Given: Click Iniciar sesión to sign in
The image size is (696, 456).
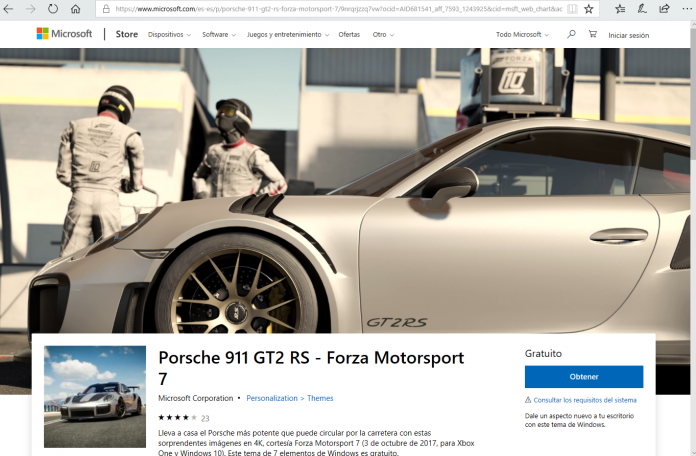Looking at the screenshot, I should point(628,34).
